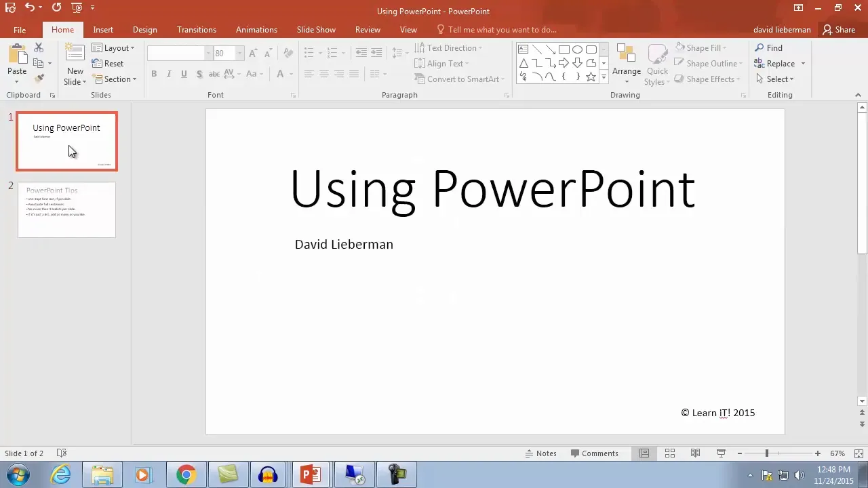
Task: Click the Format Painter brush icon
Action: (x=39, y=79)
